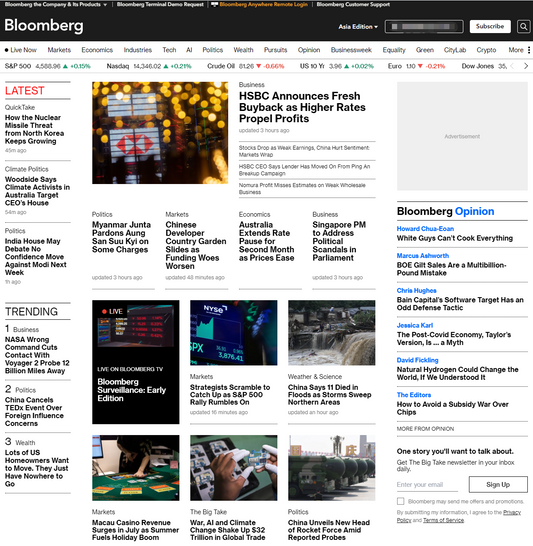Open the Markets section
The image size is (533, 546).
pos(59,50)
